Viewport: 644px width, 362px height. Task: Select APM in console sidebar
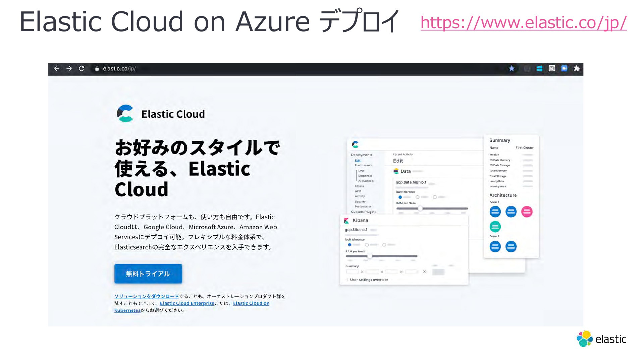click(358, 191)
